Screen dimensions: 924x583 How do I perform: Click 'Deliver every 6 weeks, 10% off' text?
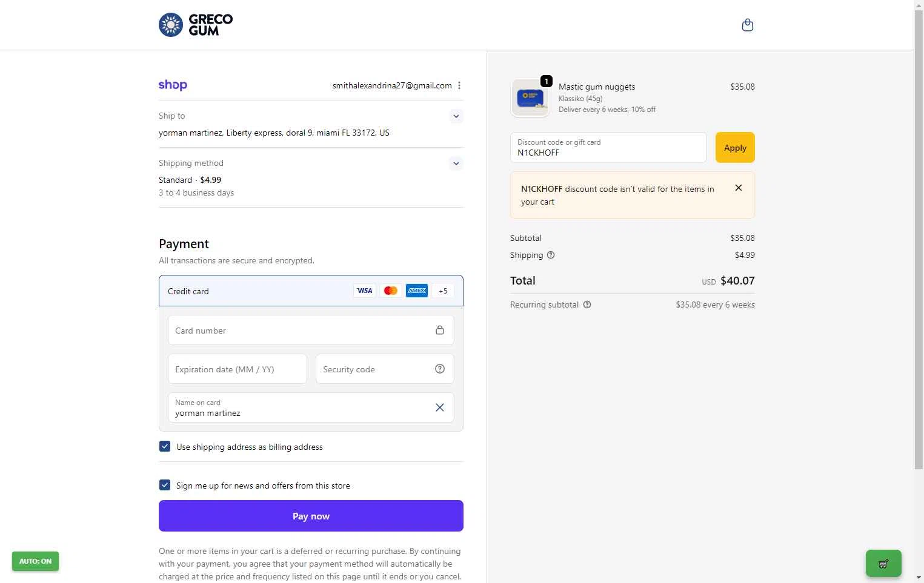point(607,110)
